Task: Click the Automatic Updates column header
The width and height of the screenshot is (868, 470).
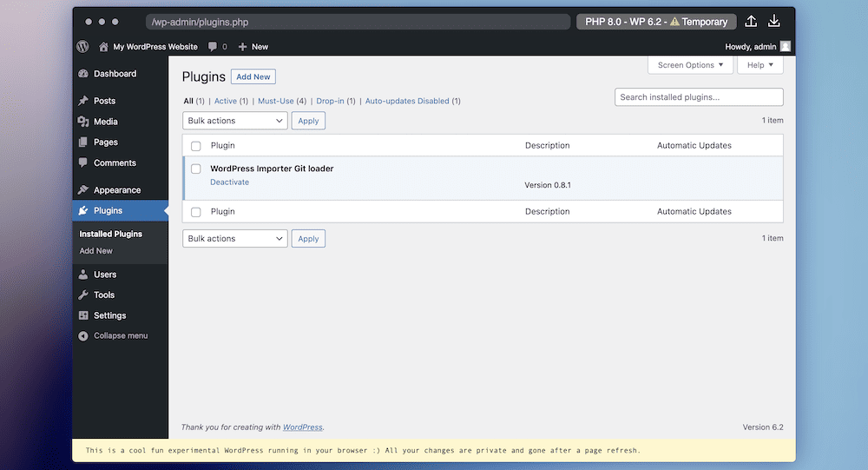Action: tap(694, 145)
